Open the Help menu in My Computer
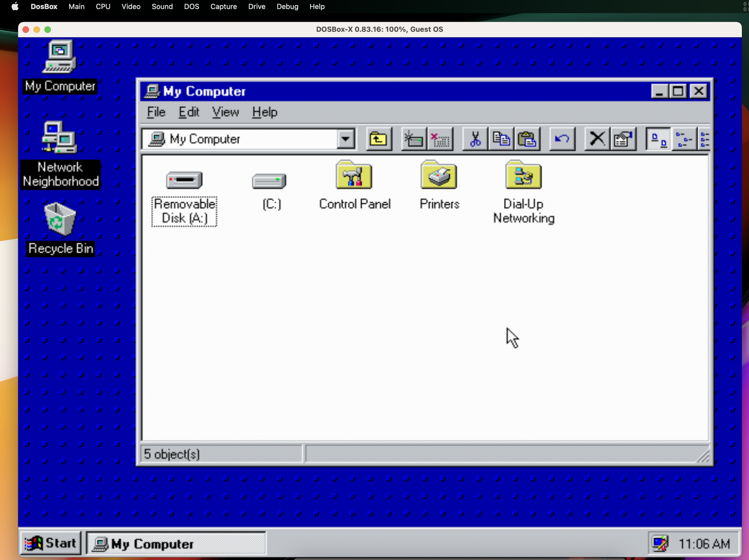 (264, 112)
